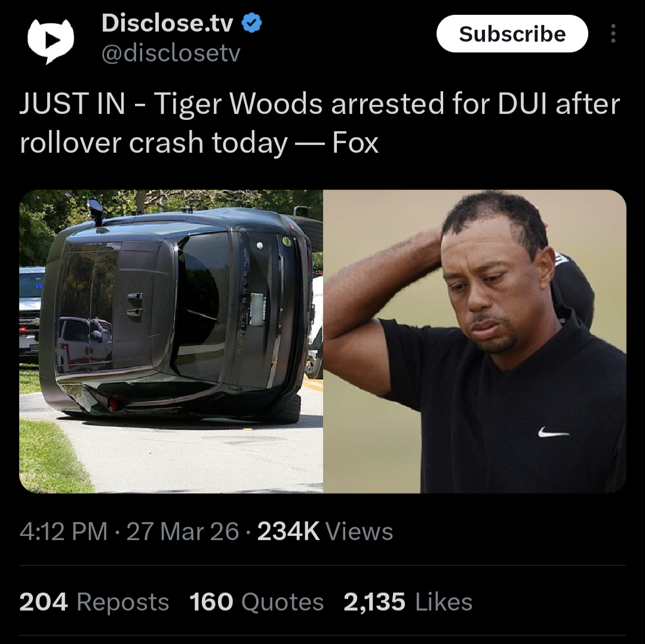Open the Disclose.tv display name
The width and height of the screenshot is (645, 644).
tap(167, 23)
